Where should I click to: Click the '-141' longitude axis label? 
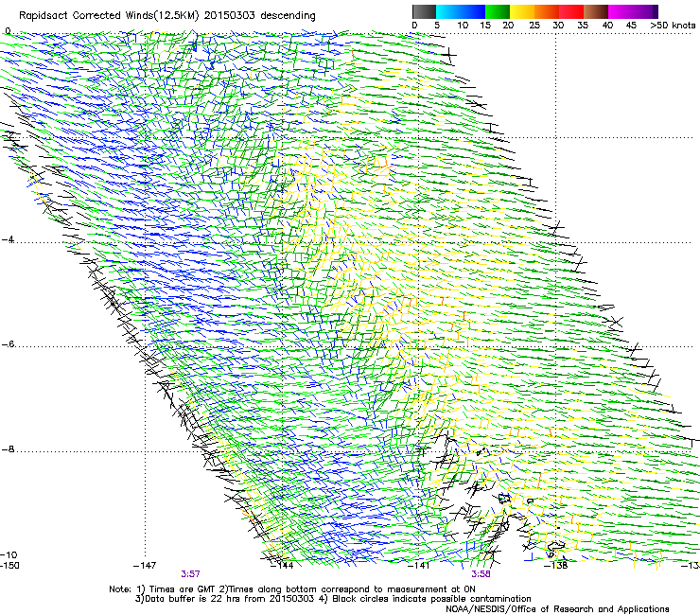419,566
